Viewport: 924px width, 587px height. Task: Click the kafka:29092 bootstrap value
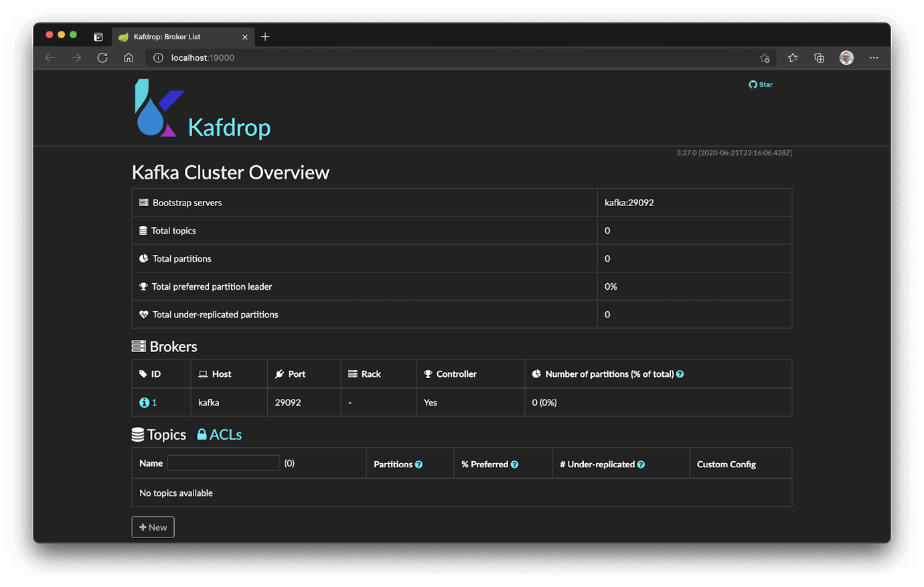coord(629,203)
